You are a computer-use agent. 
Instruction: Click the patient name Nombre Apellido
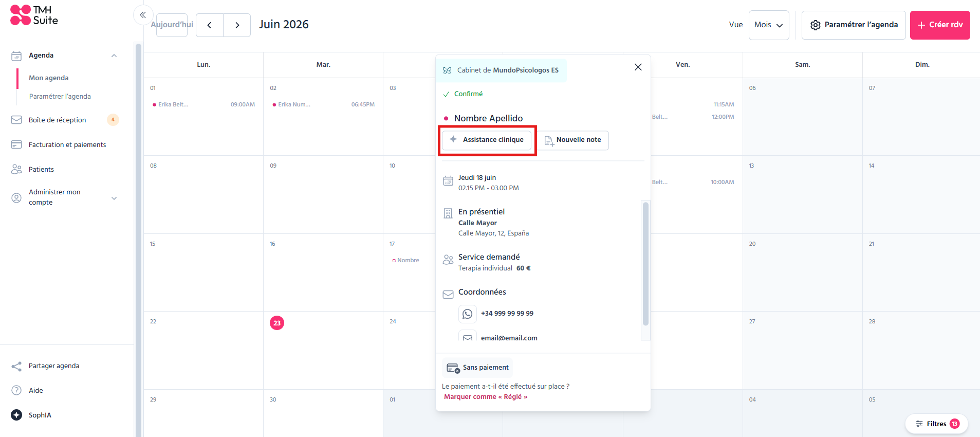click(x=488, y=118)
